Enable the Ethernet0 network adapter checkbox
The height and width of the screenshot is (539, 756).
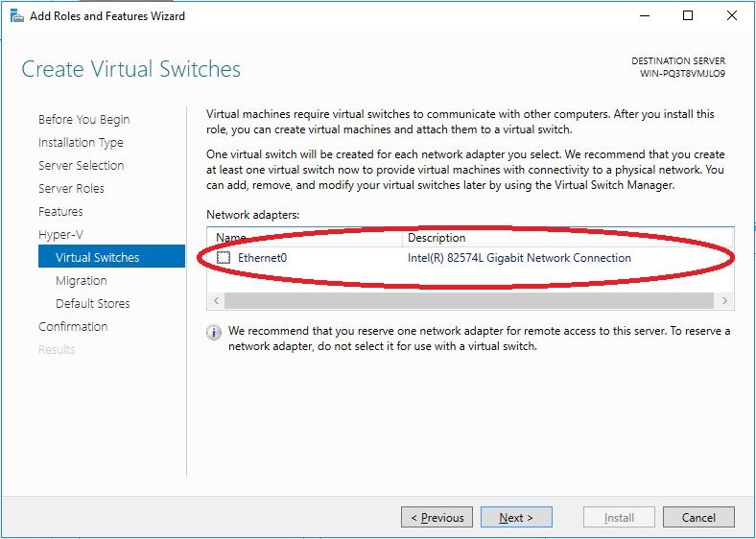point(224,258)
